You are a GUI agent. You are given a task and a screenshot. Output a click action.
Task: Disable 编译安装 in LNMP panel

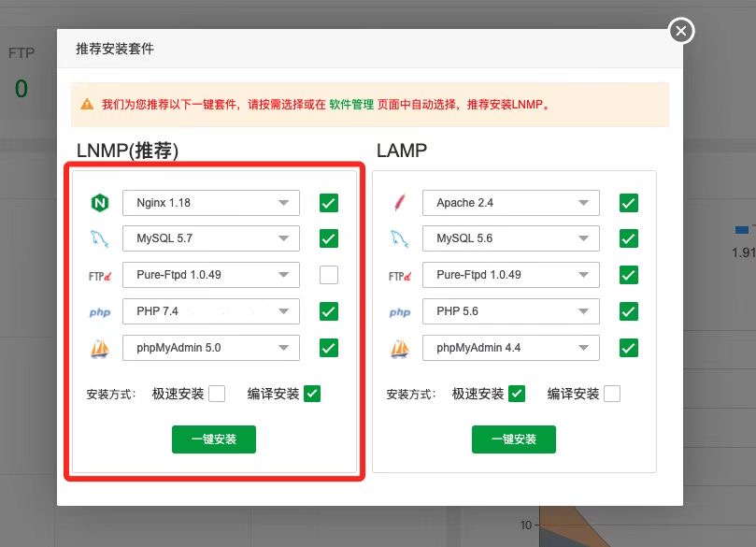[x=312, y=394]
